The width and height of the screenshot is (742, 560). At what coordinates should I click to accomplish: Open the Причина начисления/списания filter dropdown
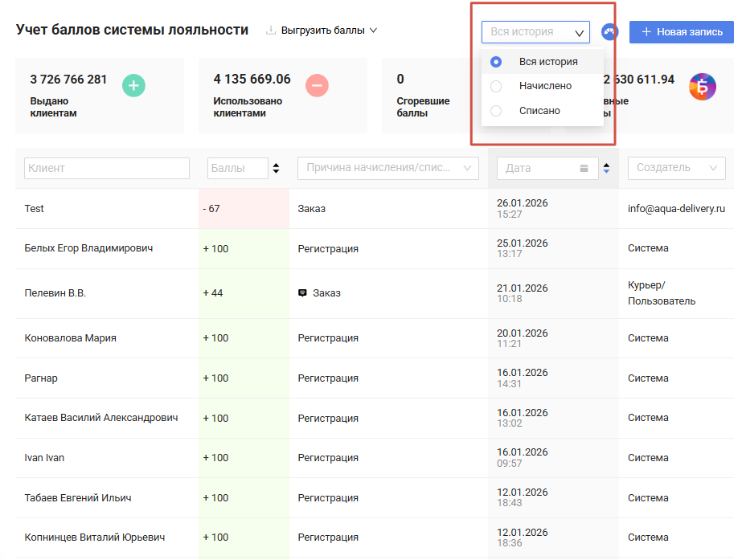(387, 168)
